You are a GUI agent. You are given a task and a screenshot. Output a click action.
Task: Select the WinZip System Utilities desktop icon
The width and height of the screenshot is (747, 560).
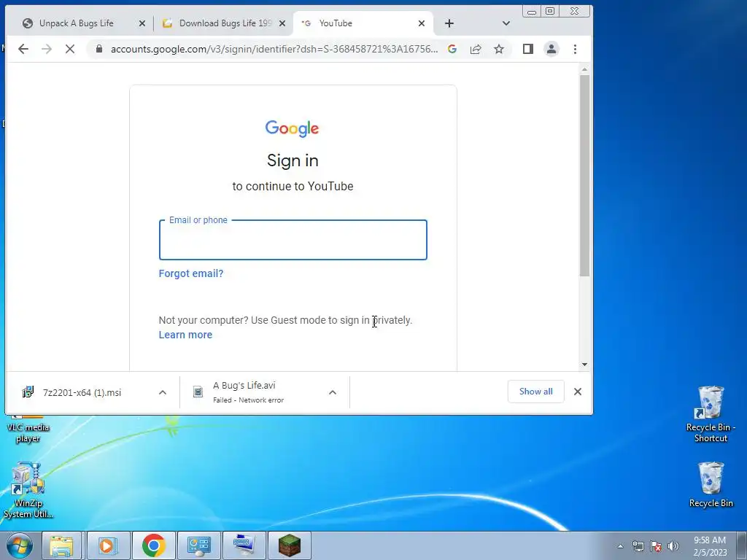click(x=28, y=491)
